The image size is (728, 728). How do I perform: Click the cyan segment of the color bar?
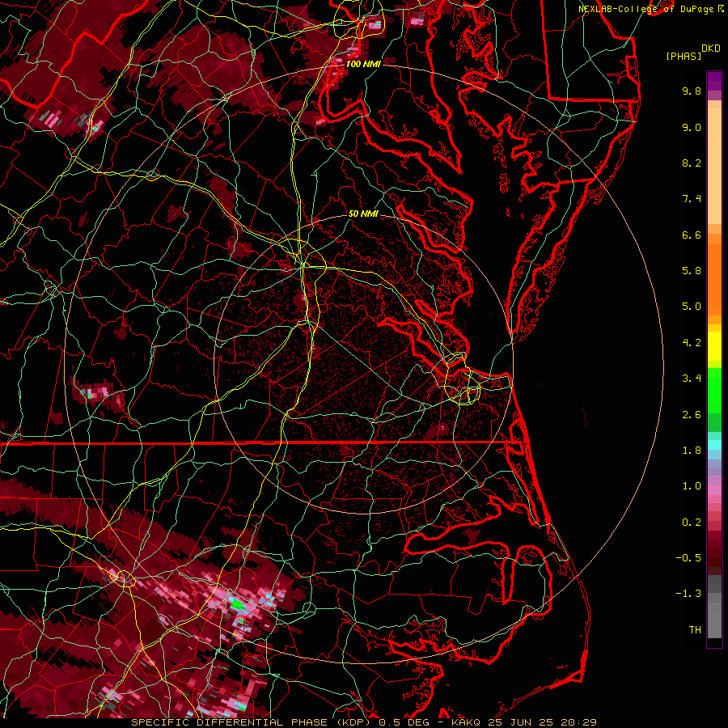click(714, 445)
